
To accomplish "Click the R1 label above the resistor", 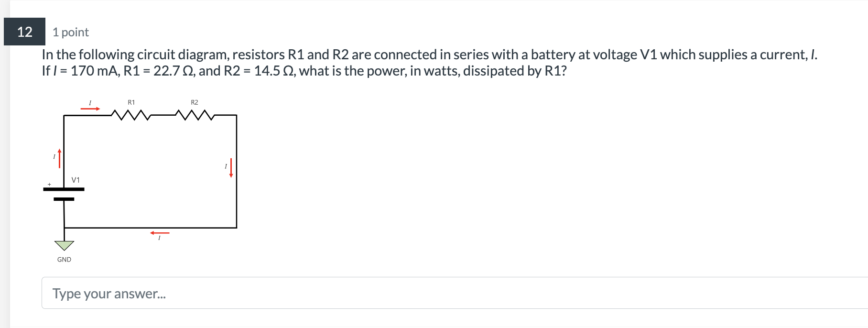I will [131, 102].
